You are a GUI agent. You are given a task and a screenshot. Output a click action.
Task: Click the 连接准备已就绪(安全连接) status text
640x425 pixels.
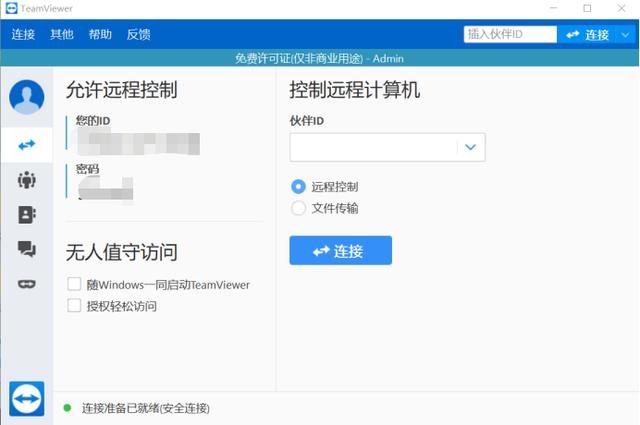pyautogui.click(x=146, y=408)
